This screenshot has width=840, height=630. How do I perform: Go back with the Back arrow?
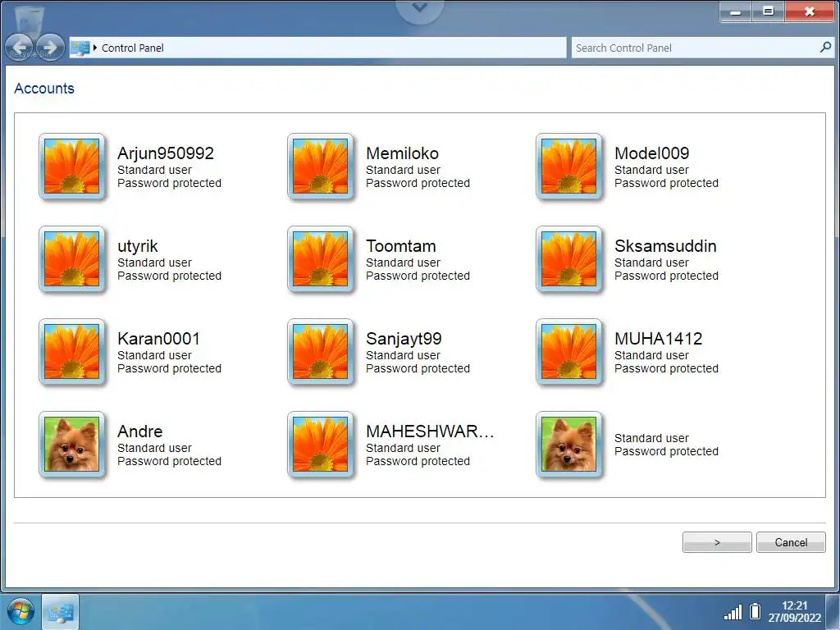(x=20, y=47)
